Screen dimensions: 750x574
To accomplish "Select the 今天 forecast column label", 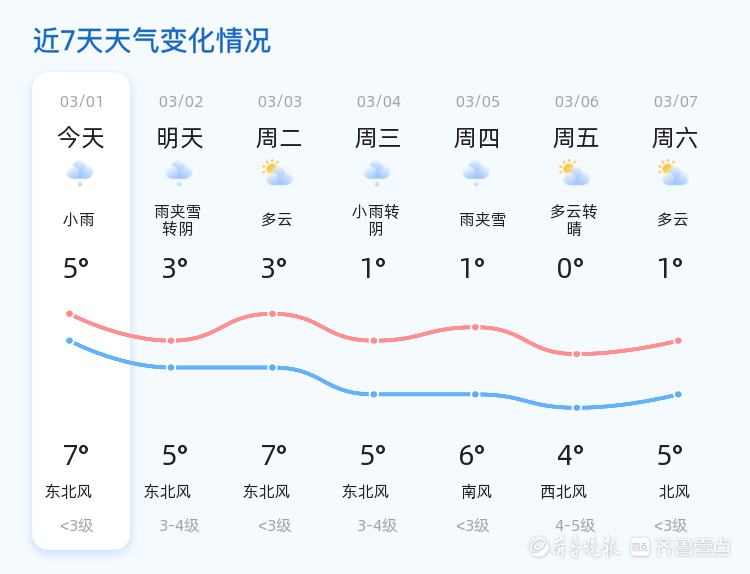I will (81, 137).
